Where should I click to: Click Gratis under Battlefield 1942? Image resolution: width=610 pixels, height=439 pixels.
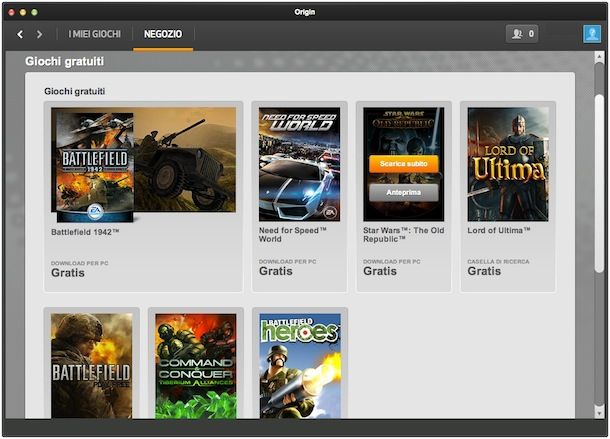[x=68, y=273]
